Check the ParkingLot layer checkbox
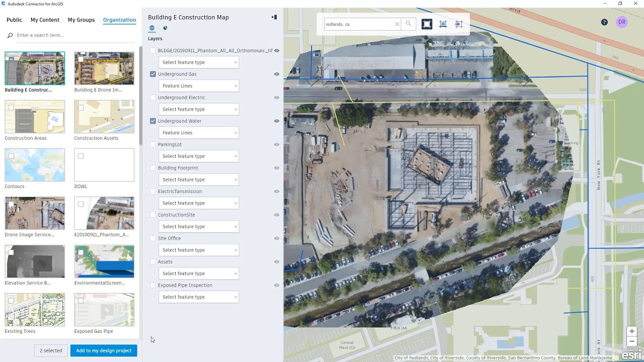The image size is (644, 362). [x=153, y=144]
